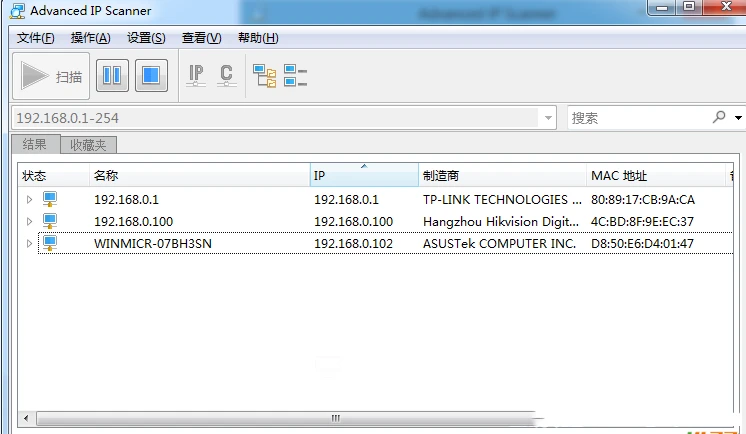Click into the 搜索 search field
Viewport: 746px width, 434px height.
coord(639,118)
